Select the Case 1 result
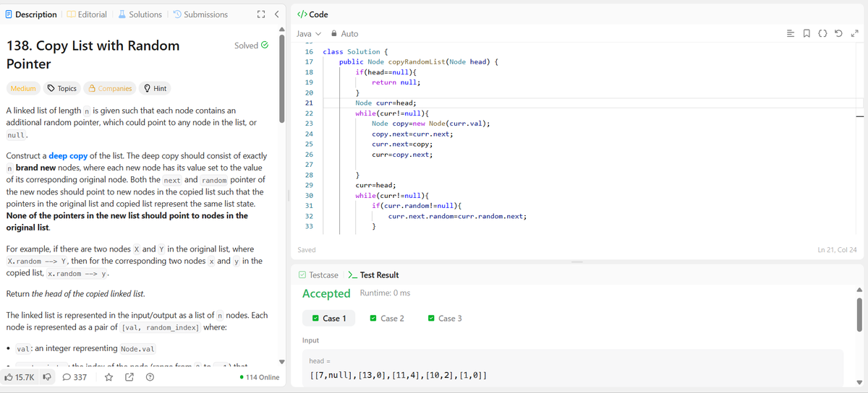 [329, 319]
